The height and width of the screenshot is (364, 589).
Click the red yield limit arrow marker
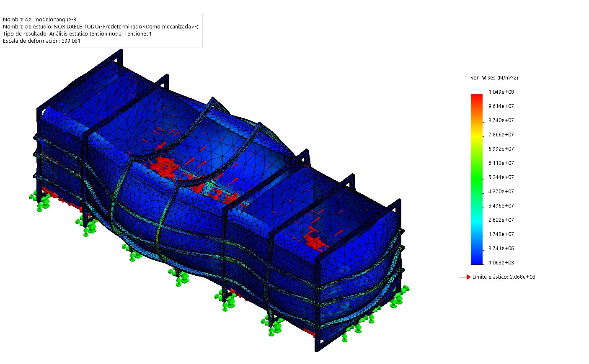coord(465,277)
